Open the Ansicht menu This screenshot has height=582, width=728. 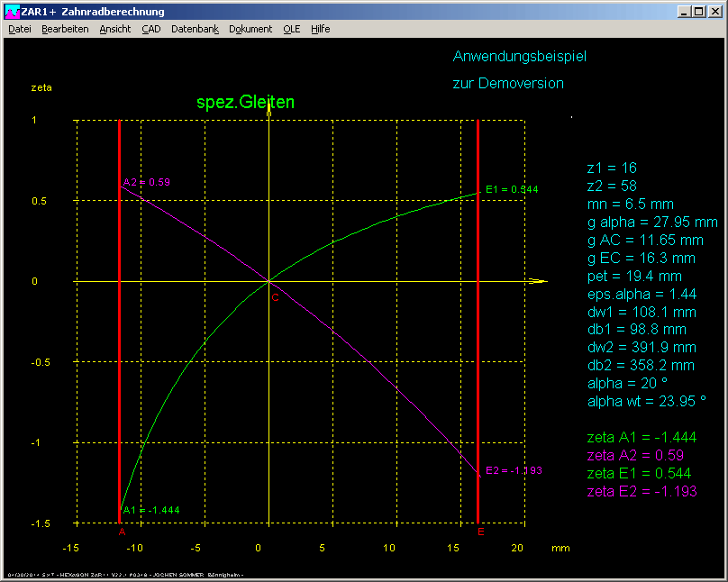[115, 29]
